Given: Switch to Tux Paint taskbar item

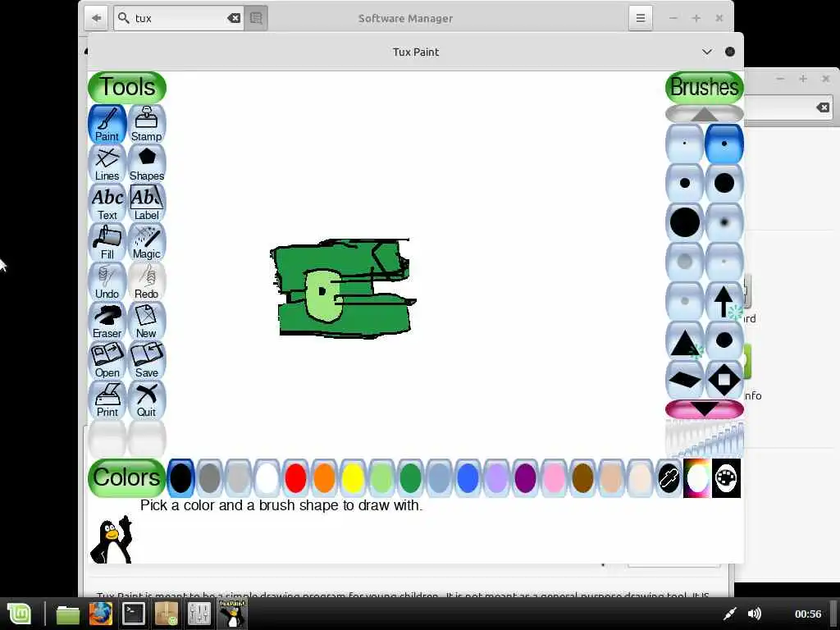Looking at the screenshot, I should [x=231, y=614].
